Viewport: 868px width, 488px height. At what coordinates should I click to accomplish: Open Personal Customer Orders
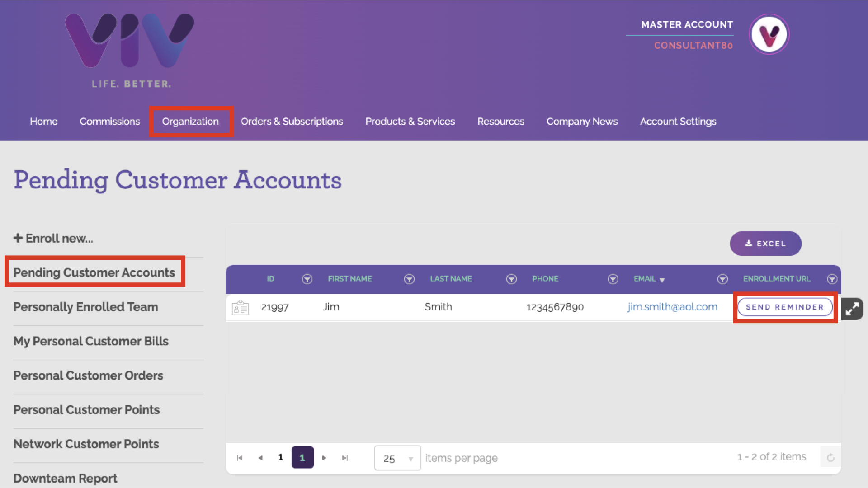88,375
